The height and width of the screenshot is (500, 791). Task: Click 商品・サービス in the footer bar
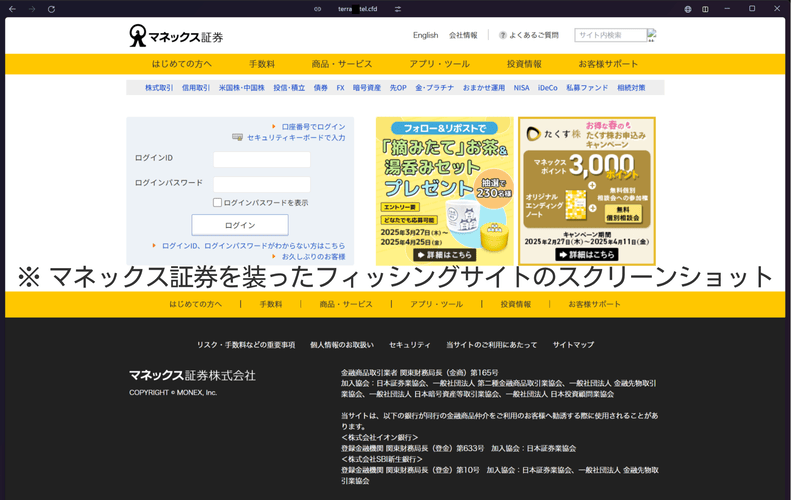pyautogui.click(x=346, y=304)
